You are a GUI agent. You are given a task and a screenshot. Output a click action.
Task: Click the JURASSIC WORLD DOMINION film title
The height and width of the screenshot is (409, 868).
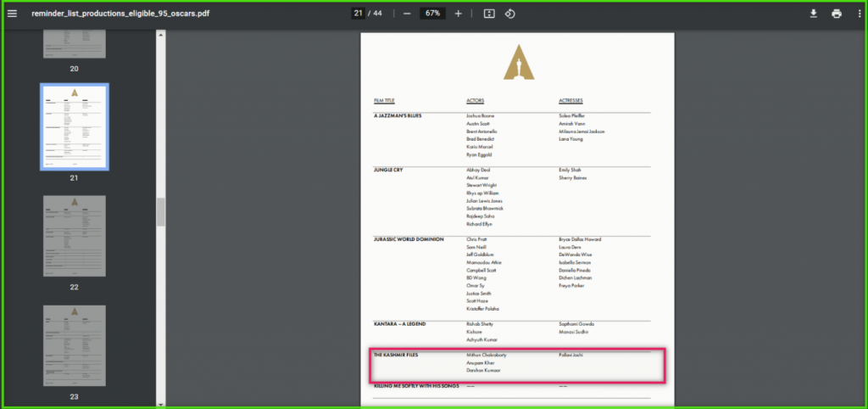409,239
